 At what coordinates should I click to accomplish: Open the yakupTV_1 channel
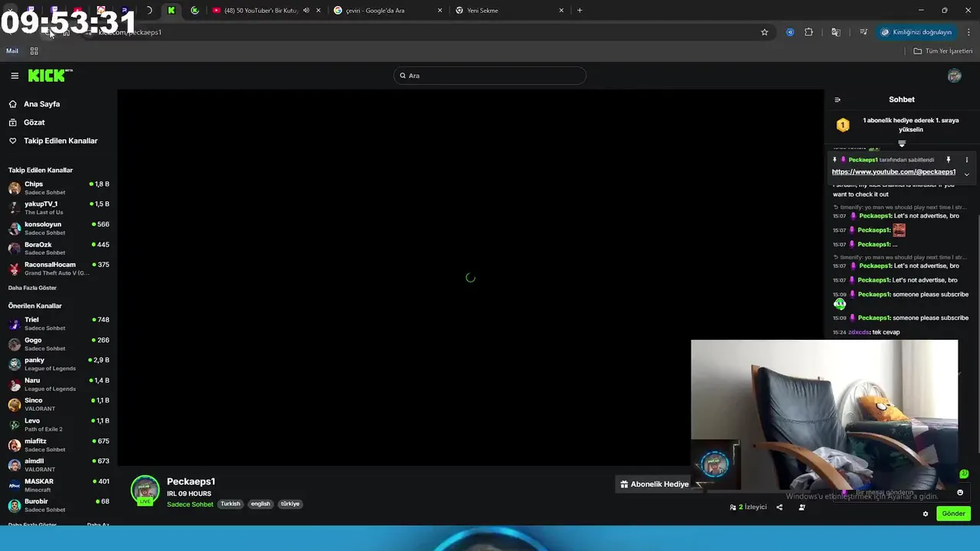pyautogui.click(x=58, y=207)
